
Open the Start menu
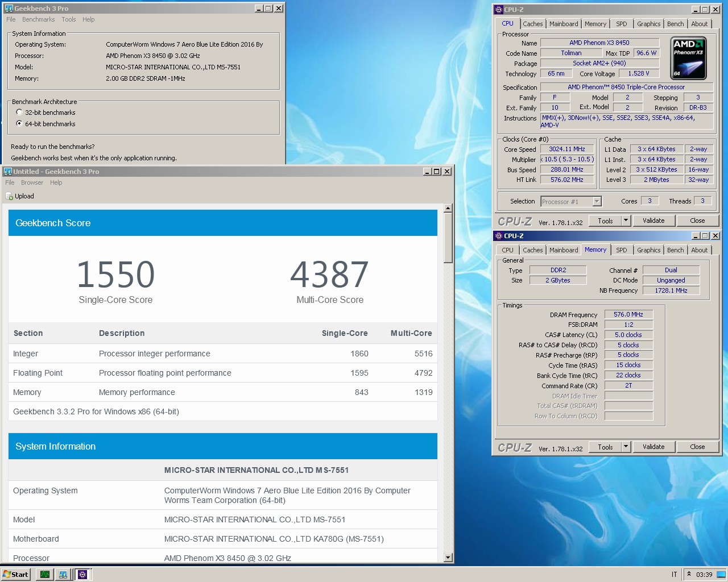15,574
